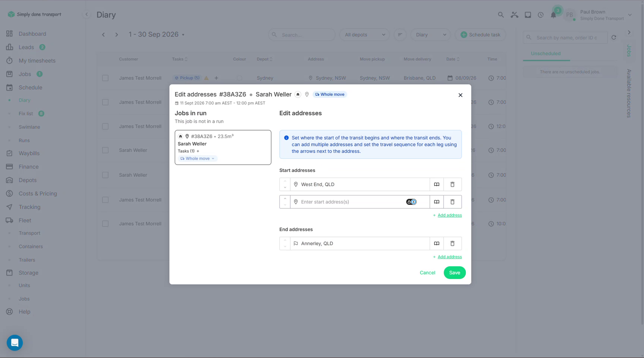Open the Fix list schedule view
The width and height of the screenshot is (644, 358).
(x=26, y=113)
